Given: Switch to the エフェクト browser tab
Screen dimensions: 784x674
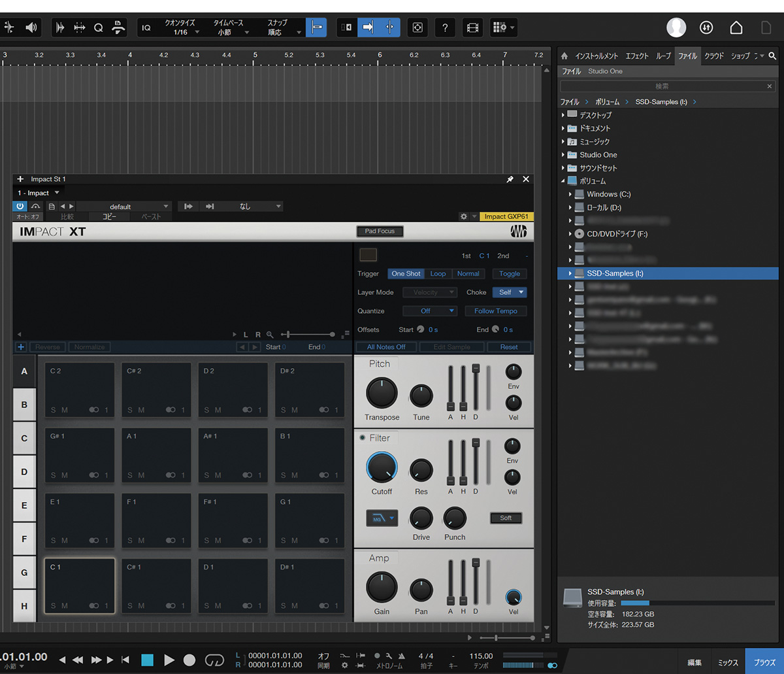Looking at the screenshot, I should pyautogui.click(x=637, y=56).
